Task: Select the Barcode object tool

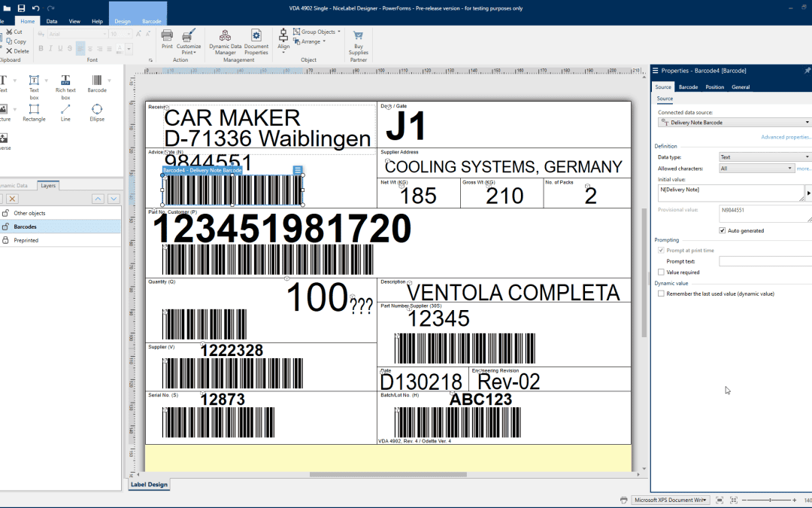Action: 97,84
